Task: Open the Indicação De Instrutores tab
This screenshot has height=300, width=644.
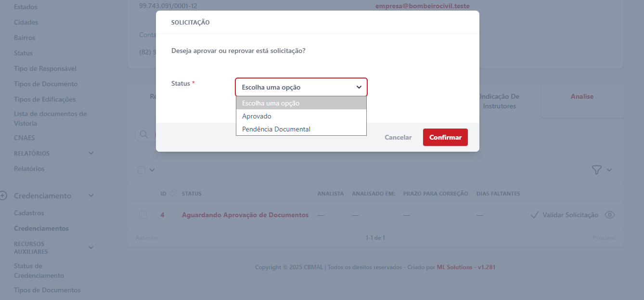Action: coord(499,101)
